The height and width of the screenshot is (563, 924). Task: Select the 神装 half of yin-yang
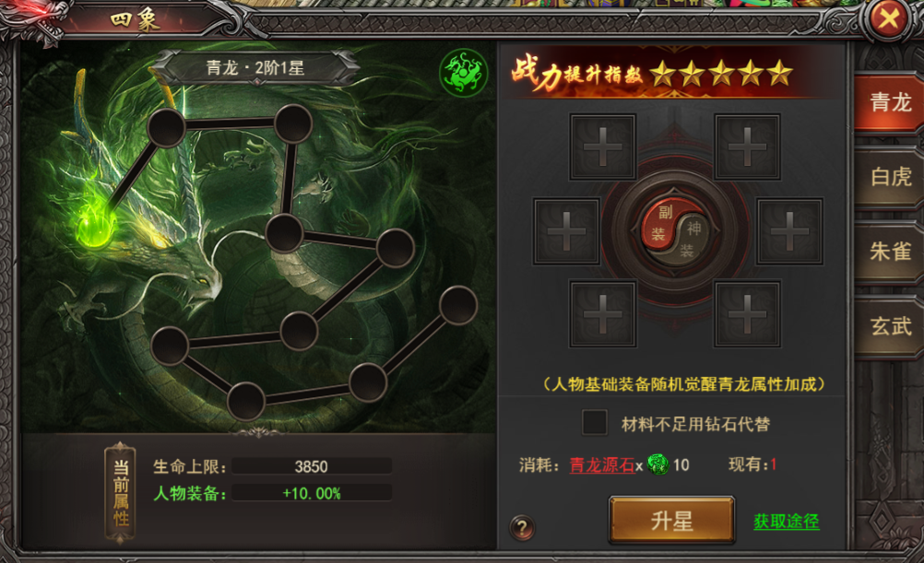point(692,240)
